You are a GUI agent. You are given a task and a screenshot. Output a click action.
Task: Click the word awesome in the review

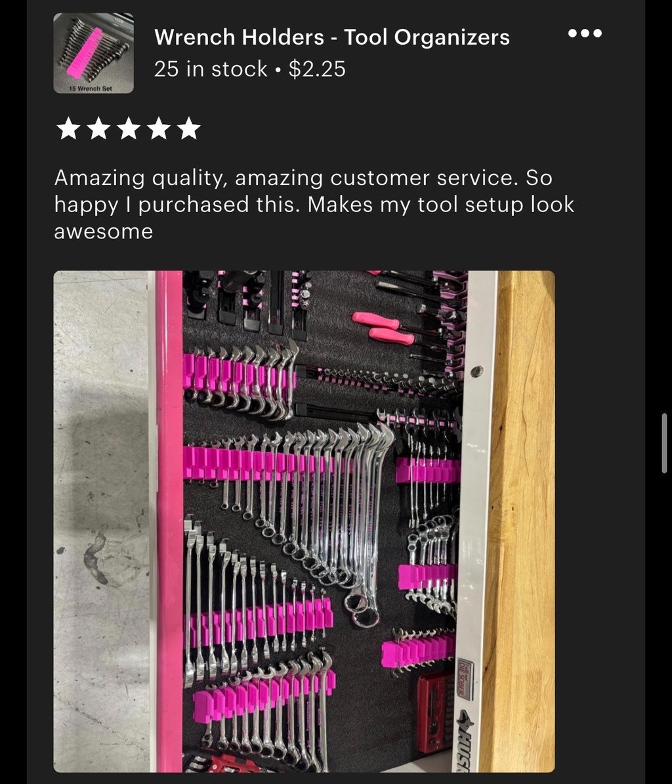click(104, 232)
